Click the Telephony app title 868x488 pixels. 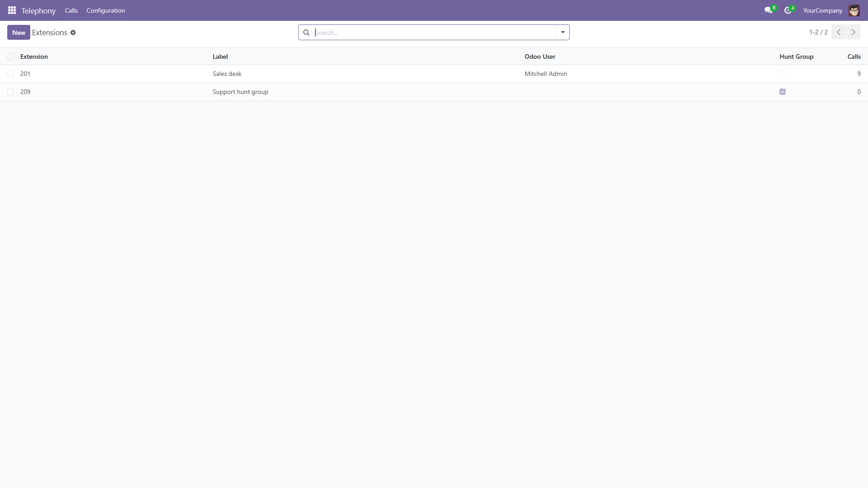coord(38,10)
